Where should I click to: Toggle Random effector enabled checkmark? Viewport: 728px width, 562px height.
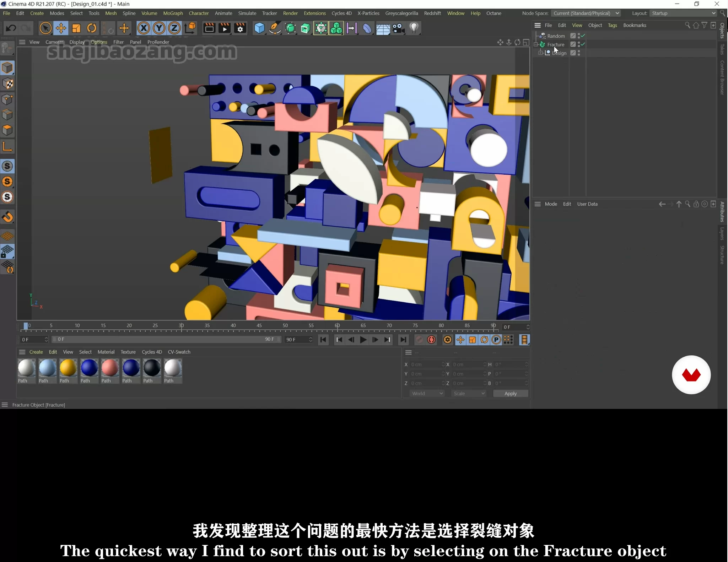(583, 36)
